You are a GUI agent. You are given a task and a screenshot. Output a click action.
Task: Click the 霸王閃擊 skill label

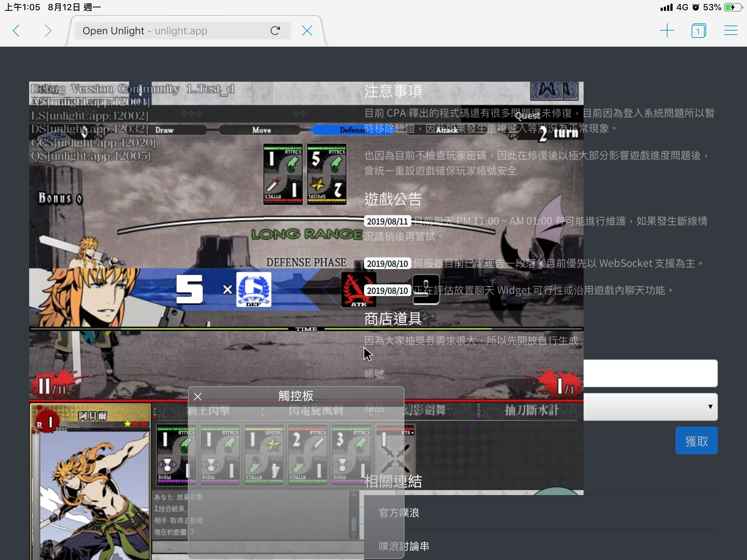coord(208,411)
